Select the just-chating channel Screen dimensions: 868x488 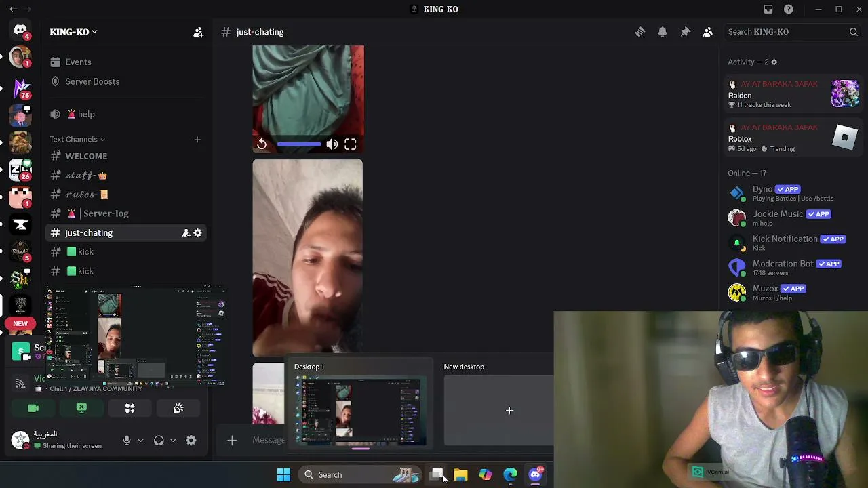pyautogui.click(x=126, y=233)
